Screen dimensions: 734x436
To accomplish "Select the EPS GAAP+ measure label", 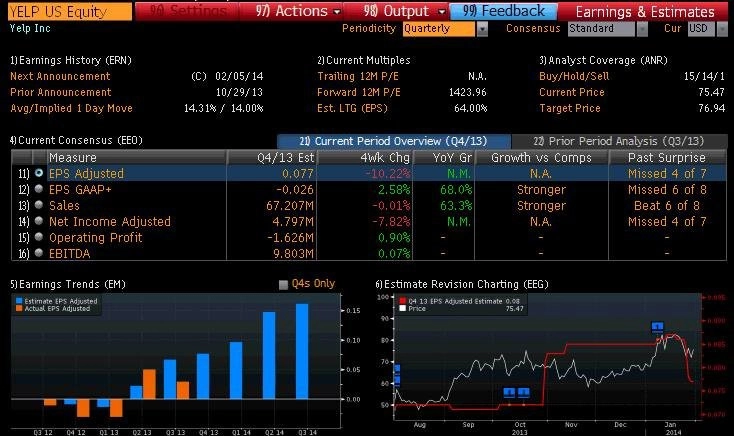I will (80, 190).
